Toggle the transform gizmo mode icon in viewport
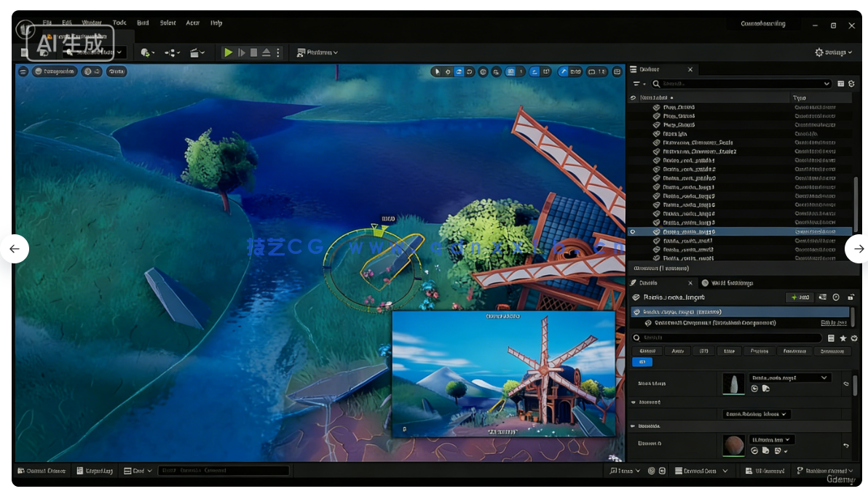This screenshot has height=494, width=868. click(x=458, y=71)
